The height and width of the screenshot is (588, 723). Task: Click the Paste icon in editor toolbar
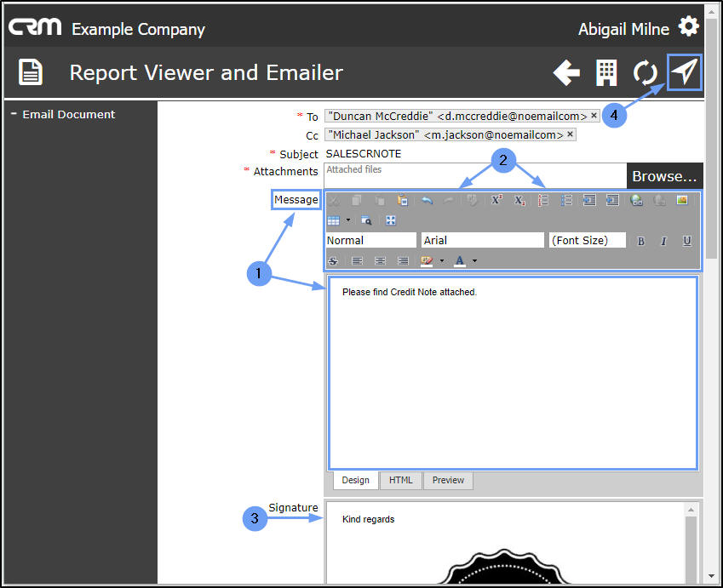[380, 201]
